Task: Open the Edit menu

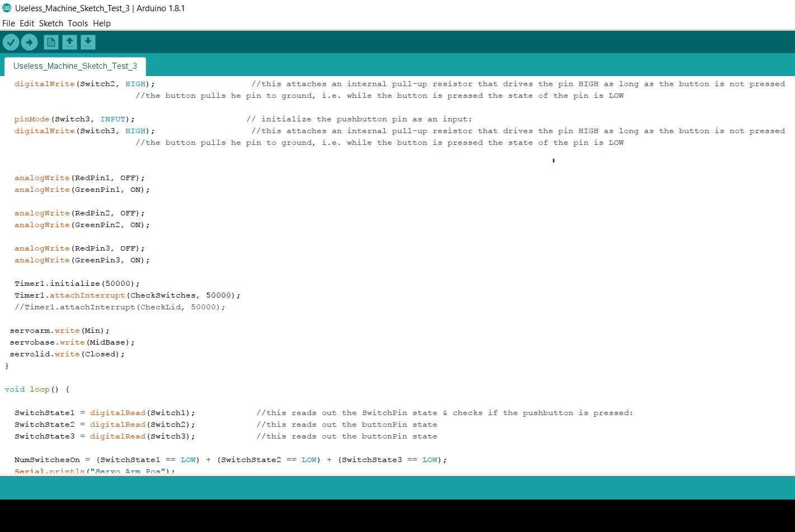Action: pyautogui.click(x=27, y=23)
